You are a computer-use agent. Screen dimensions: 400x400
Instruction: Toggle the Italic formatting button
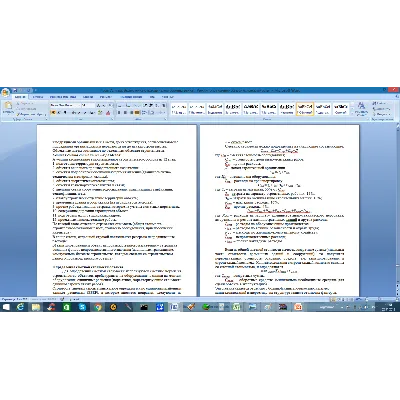point(58,113)
